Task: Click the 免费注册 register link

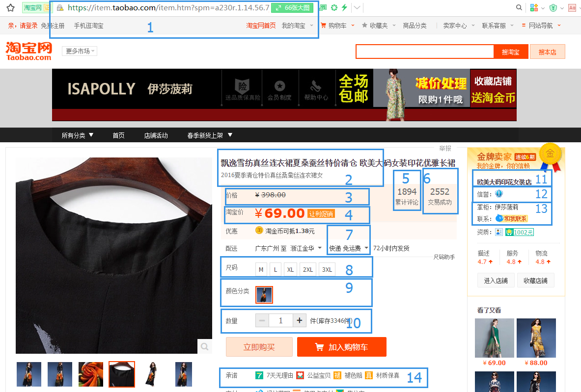Action: point(53,26)
